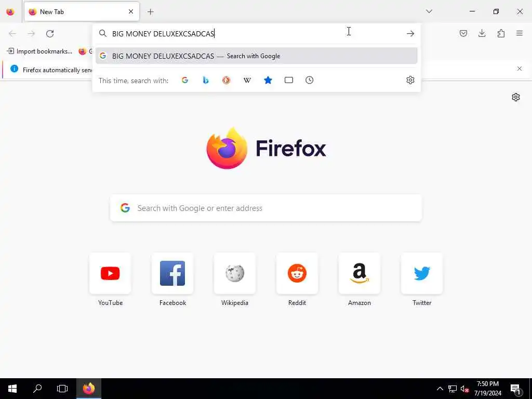Open the clock showing 7:50 PM

(x=488, y=389)
